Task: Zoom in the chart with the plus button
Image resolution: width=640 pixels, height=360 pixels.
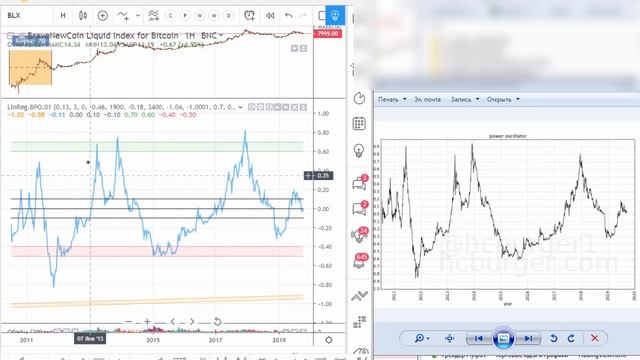Action: tap(147, 322)
